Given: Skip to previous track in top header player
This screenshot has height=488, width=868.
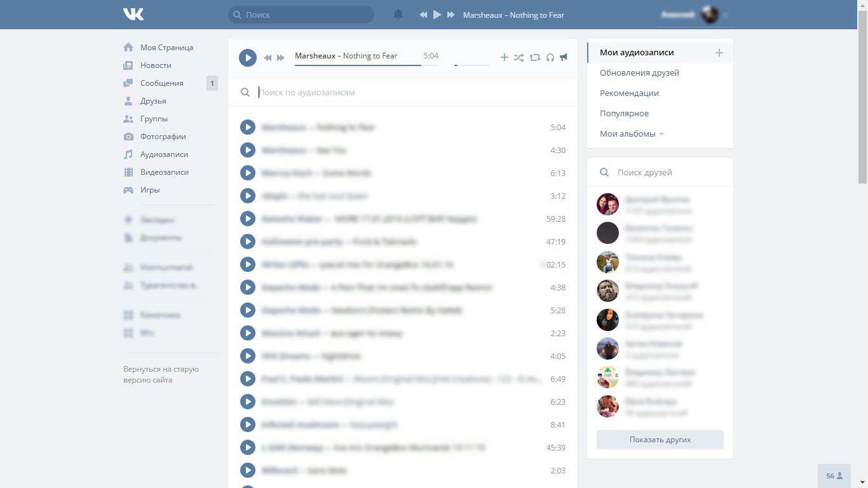Looking at the screenshot, I should (423, 15).
